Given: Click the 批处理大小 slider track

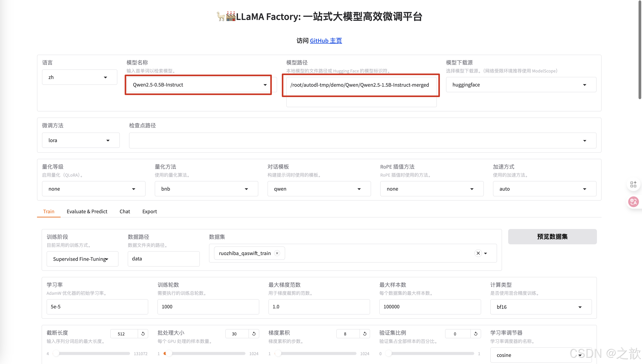Looking at the screenshot, I should [204, 353].
